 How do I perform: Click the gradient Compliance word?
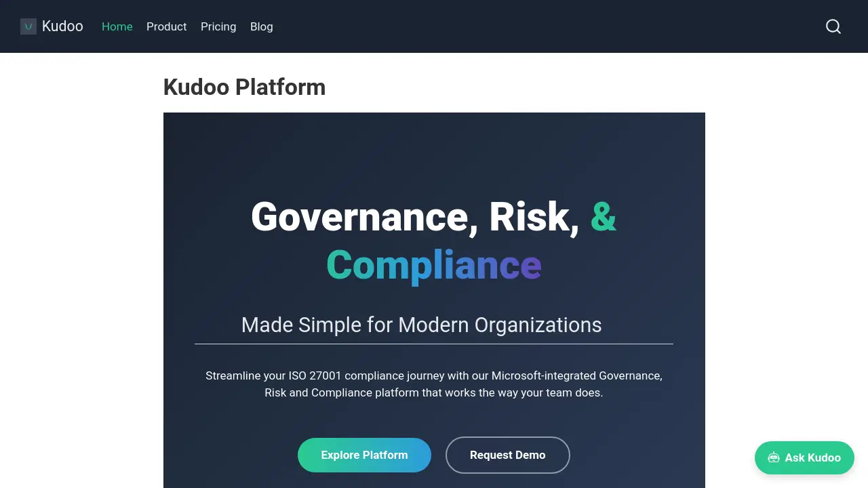tap(434, 265)
